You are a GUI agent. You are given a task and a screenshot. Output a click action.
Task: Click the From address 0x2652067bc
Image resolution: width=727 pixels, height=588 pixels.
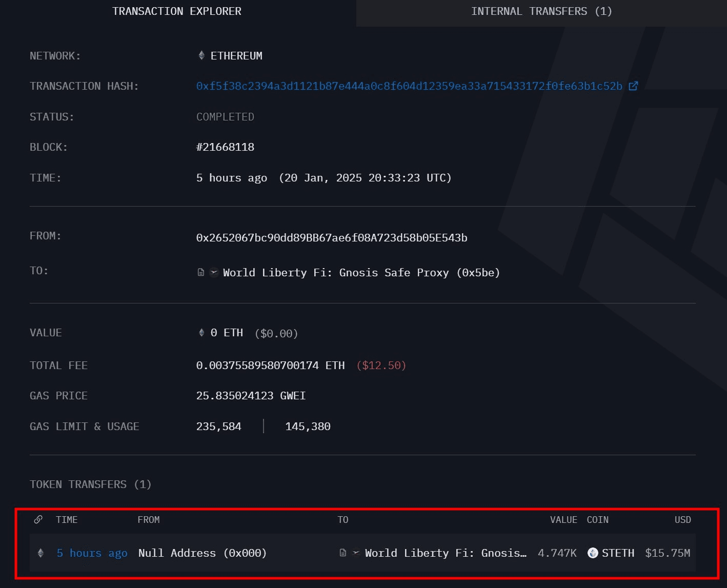[331, 238]
